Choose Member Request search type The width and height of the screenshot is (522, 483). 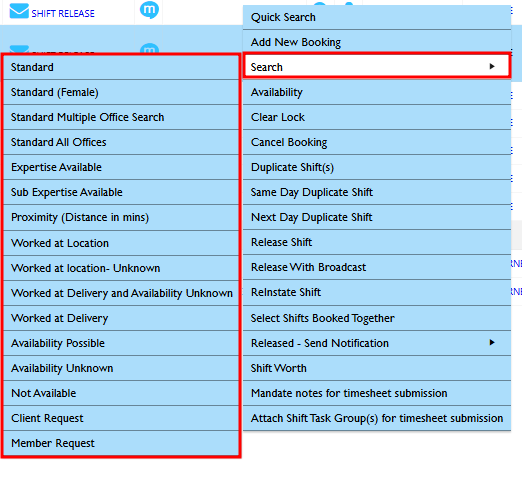click(121, 443)
